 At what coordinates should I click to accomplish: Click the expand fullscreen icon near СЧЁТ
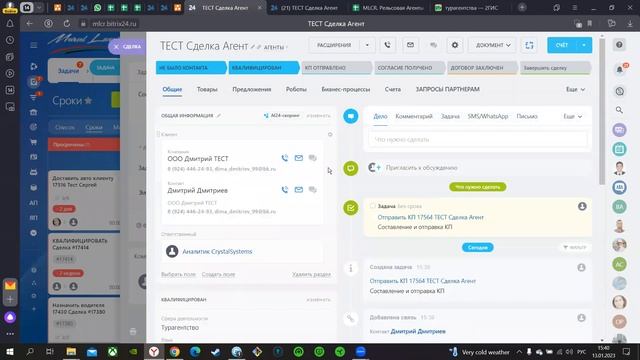(x=529, y=45)
